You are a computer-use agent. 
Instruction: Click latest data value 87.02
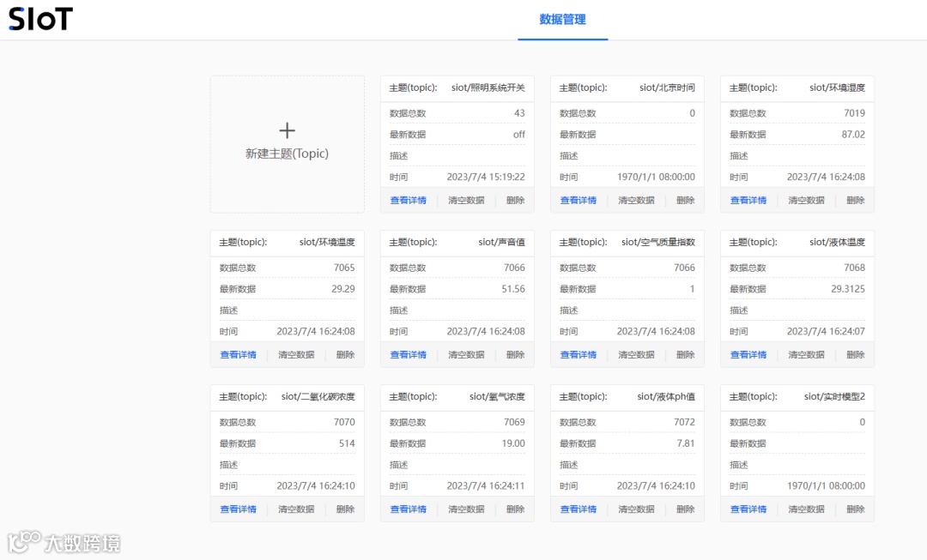(853, 135)
